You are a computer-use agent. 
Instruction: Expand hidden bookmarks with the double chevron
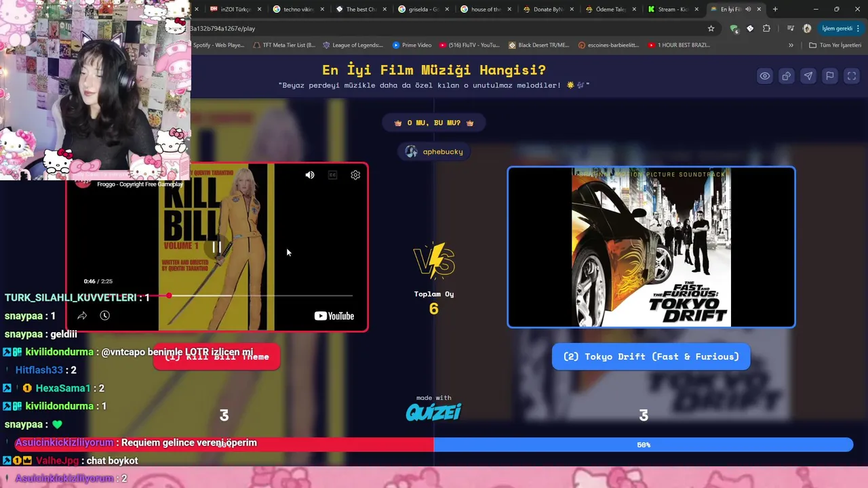pos(791,45)
